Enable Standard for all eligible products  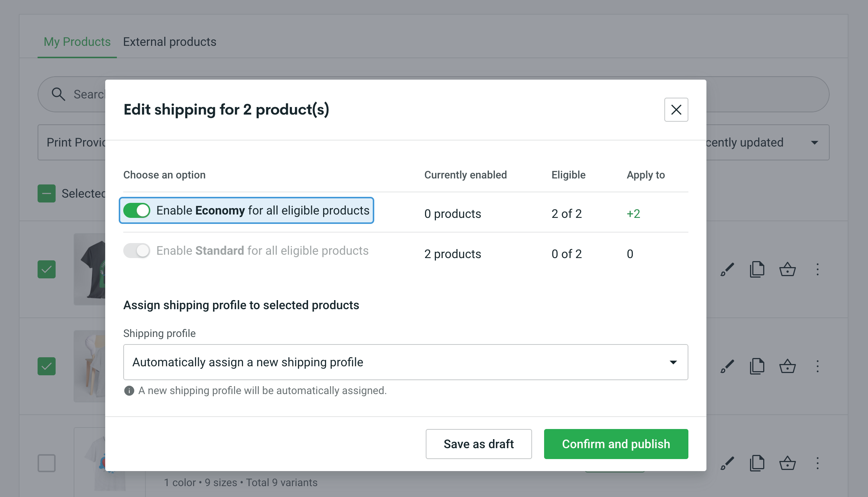coord(137,250)
